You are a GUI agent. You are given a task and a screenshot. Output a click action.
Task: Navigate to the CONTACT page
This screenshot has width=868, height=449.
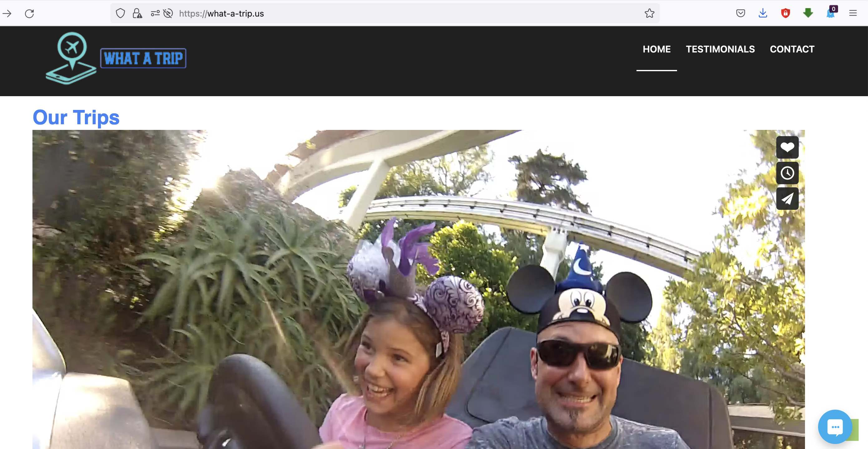click(792, 49)
